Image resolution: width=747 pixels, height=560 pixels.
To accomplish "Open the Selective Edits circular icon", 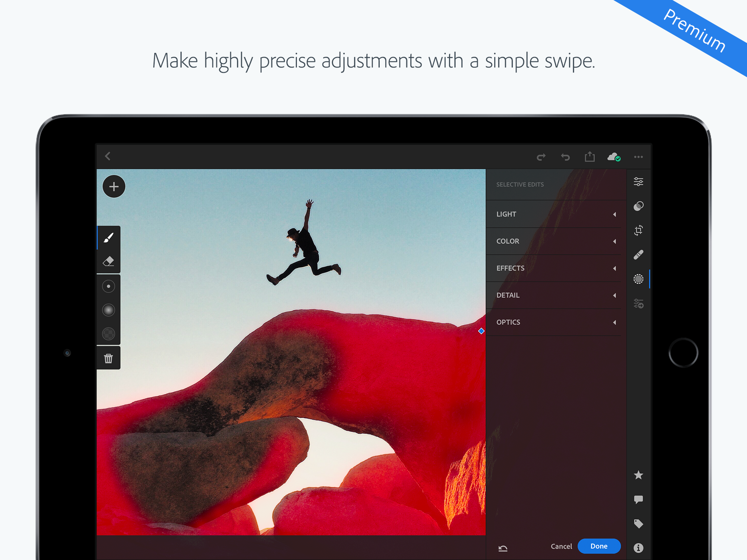I will tap(638, 279).
